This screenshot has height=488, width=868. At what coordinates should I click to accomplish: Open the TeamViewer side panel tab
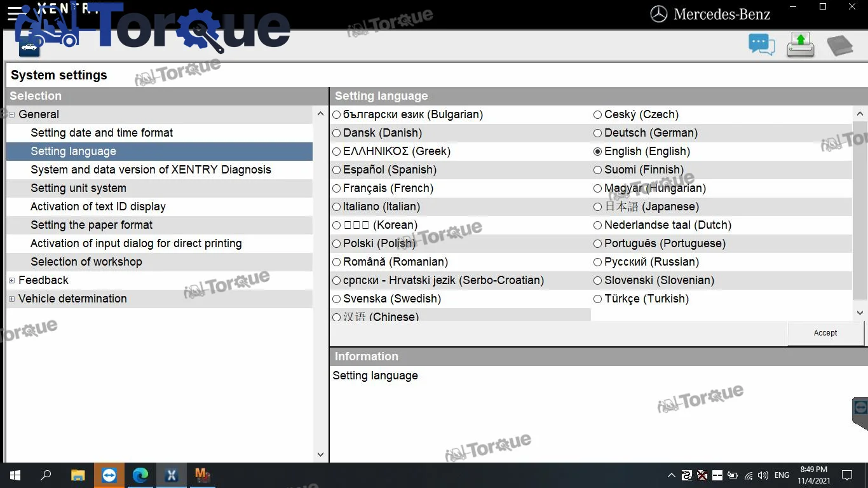860,414
